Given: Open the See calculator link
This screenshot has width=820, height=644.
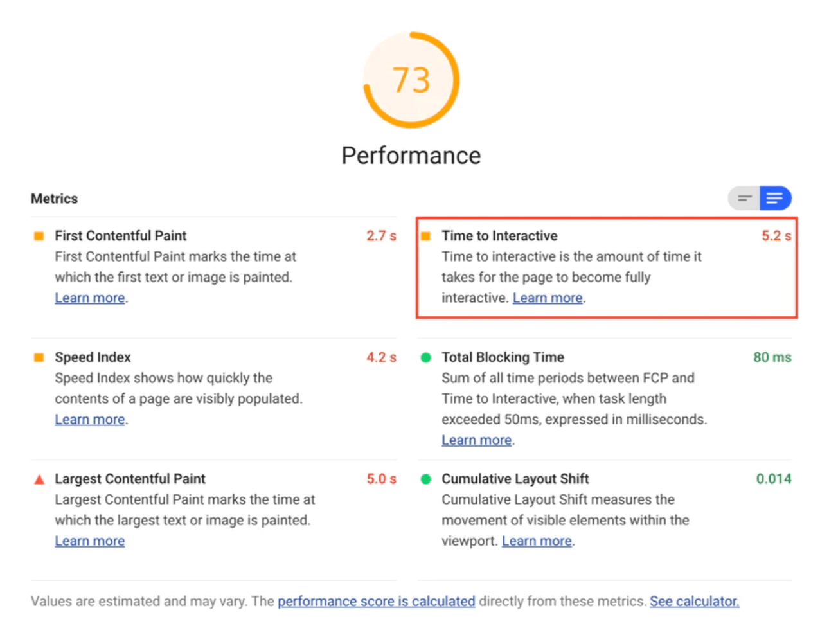Looking at the screenshot, I should [x=695, y=601].
